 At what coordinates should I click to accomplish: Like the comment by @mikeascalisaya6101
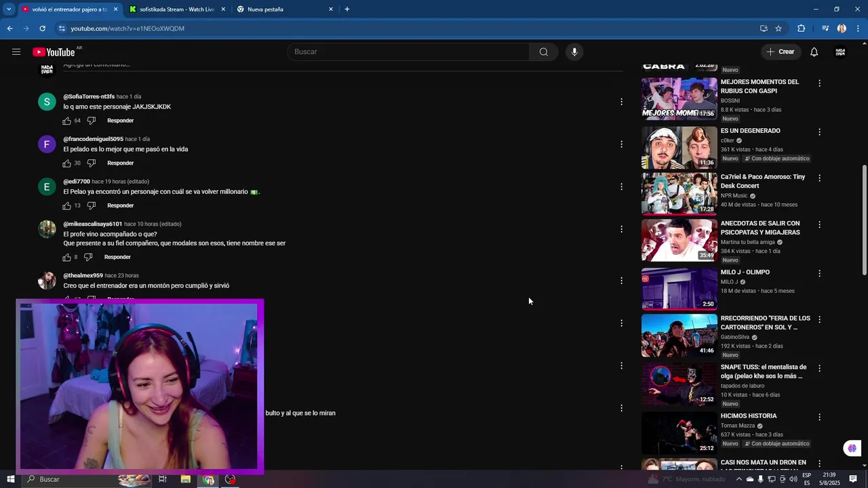[x=67, y=258]
